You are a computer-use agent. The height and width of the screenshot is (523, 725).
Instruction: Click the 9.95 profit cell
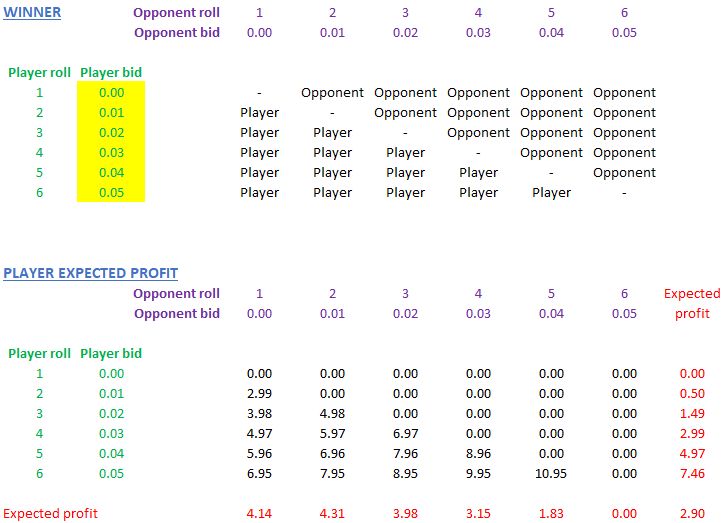coord(478,474)
